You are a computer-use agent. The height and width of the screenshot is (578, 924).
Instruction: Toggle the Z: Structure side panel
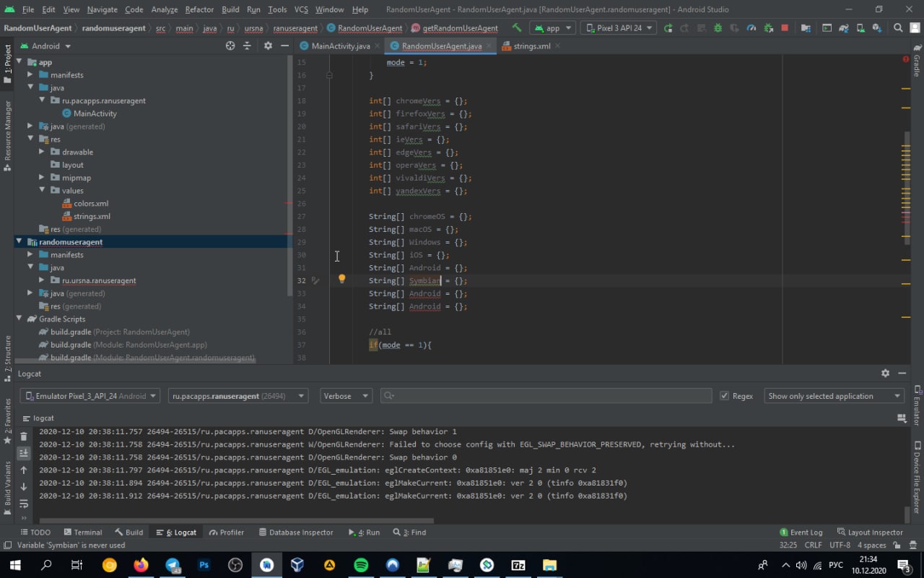click(x=8, y=358)
